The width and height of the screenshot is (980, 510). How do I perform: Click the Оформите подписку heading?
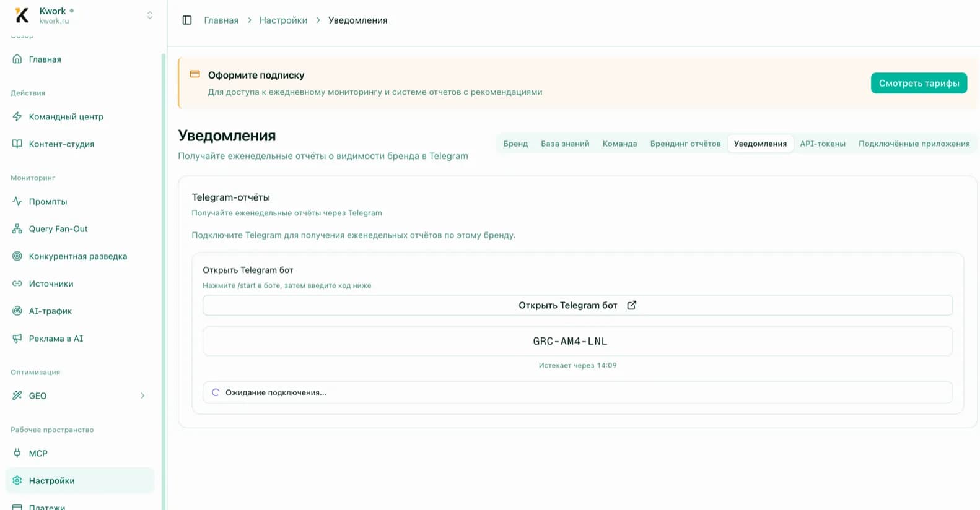coord(256,75)
